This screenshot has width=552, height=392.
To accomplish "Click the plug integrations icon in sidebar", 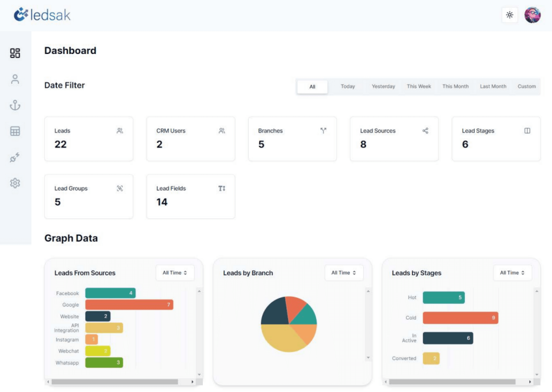I will (15, 157).
